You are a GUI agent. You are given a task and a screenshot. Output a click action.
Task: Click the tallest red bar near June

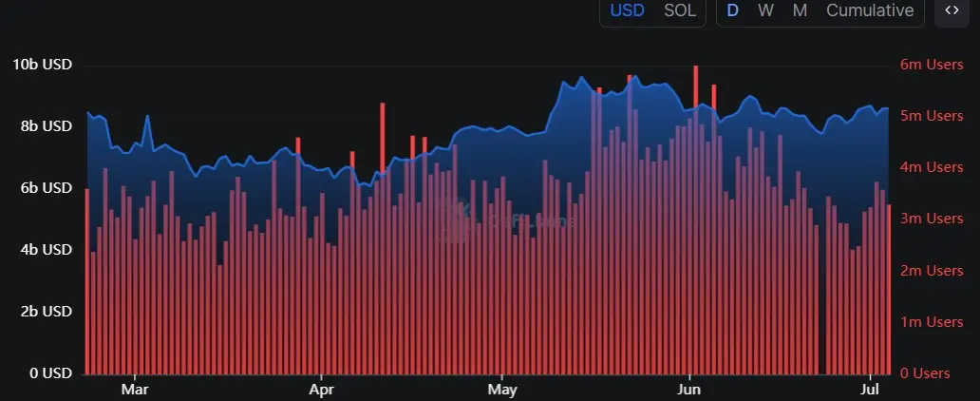pyautogui.click(x=696, y=219)
